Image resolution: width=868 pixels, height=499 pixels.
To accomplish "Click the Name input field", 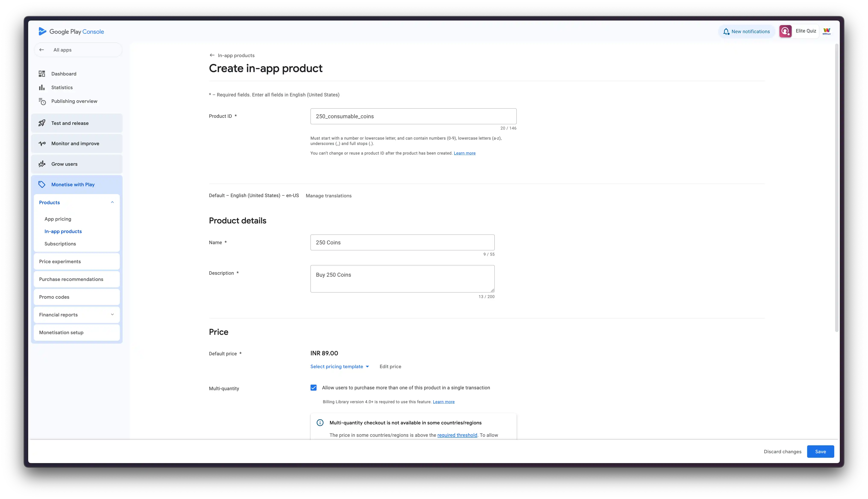I will [402, 242].
